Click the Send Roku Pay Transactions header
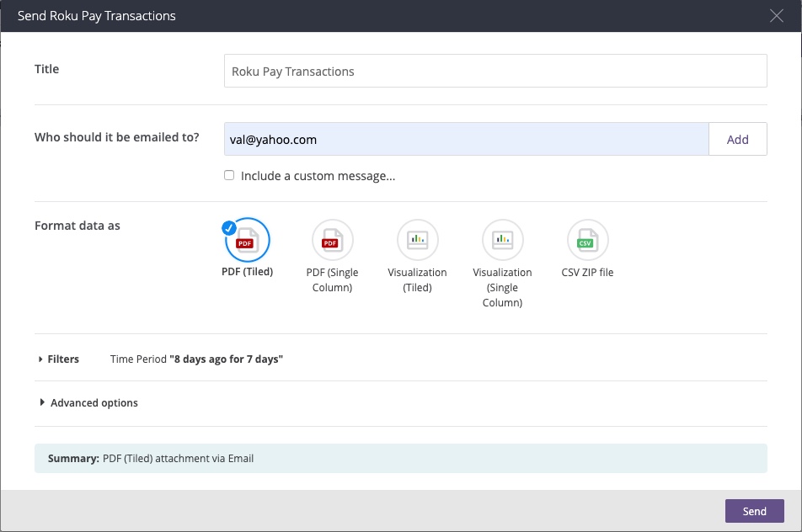 (x=97, y=15)
